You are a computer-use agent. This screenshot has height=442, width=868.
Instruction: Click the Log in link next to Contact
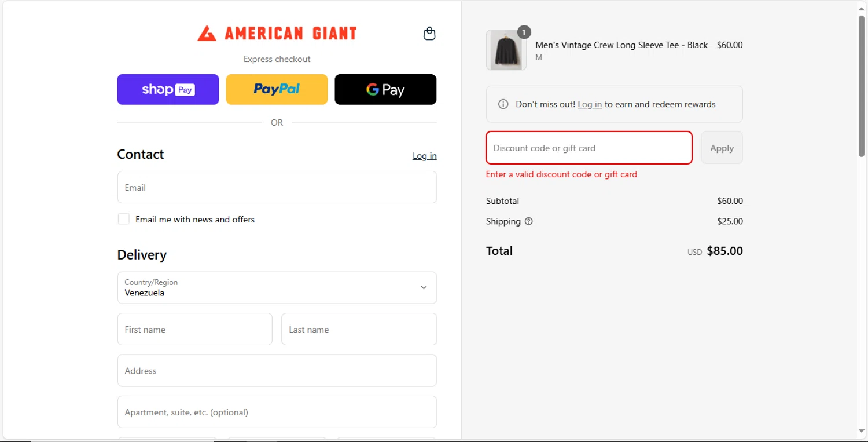pyautogui.click(x=424, y=156)
